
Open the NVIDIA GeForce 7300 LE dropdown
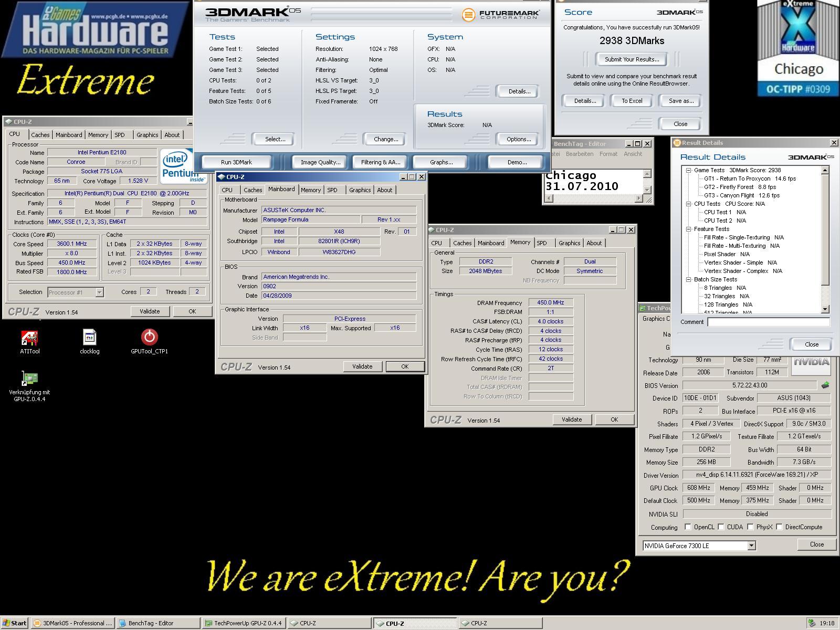pos(751,545)
